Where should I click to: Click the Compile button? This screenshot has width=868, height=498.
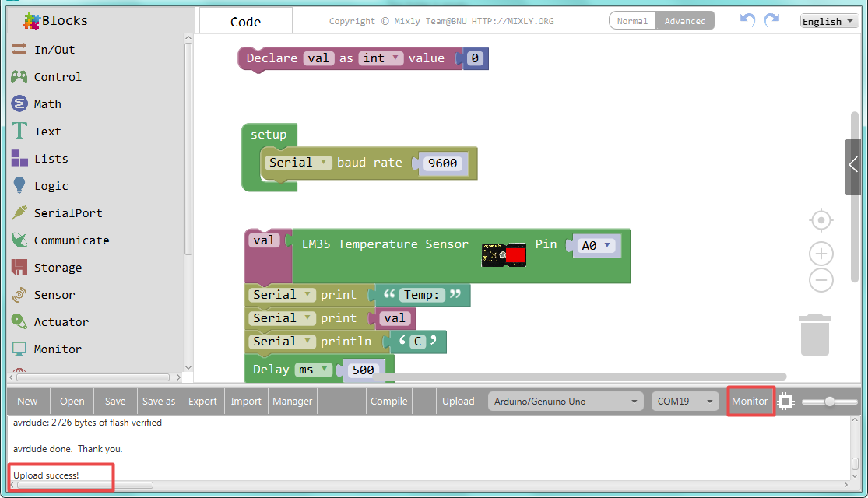(x=389, y=402)
